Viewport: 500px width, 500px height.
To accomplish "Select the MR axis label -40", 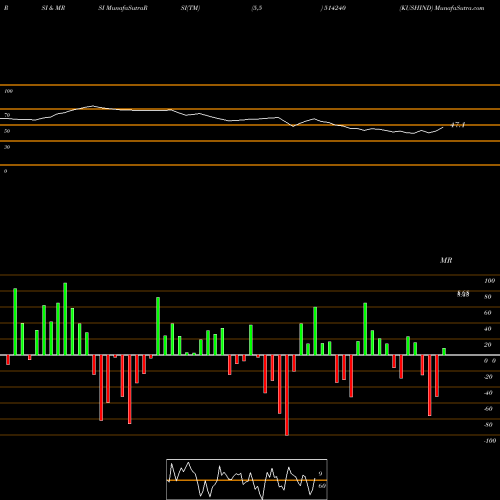I will tap(488, 393).
